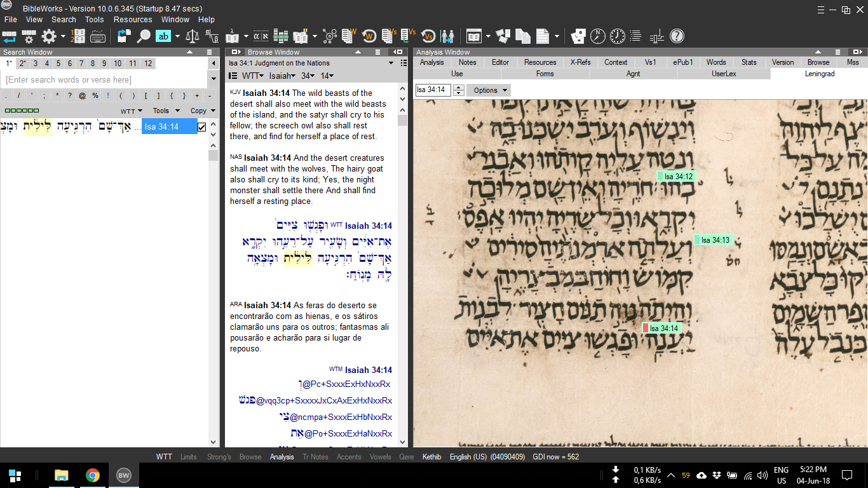Open the WTT version dropdown in Browse Window

[x=253, y=76]
